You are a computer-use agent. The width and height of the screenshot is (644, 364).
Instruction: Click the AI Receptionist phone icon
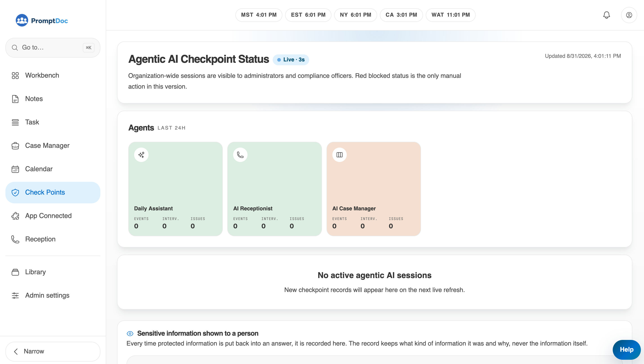240,155
